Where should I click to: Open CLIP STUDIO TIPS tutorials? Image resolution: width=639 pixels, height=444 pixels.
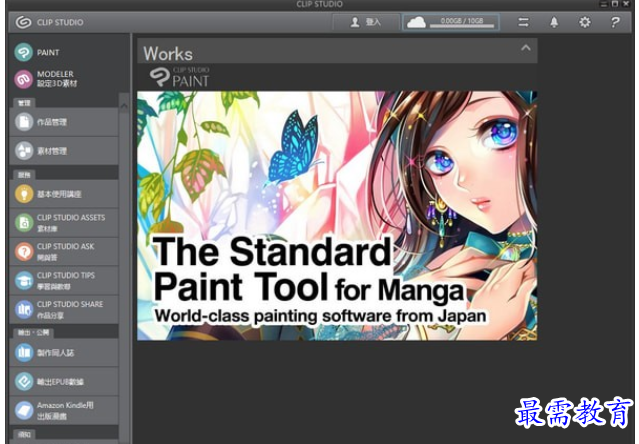[x=64, y=281]
